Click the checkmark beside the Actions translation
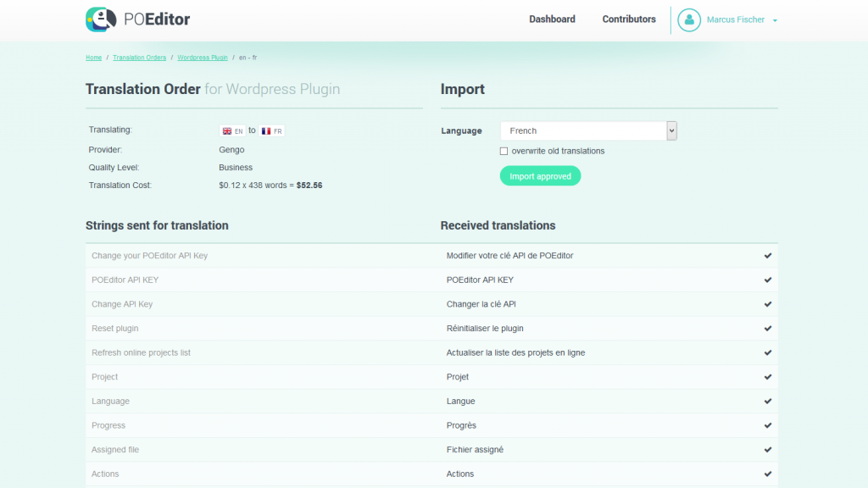The width and height of the screenshot is (868, 488). click(x=768, y=474)
